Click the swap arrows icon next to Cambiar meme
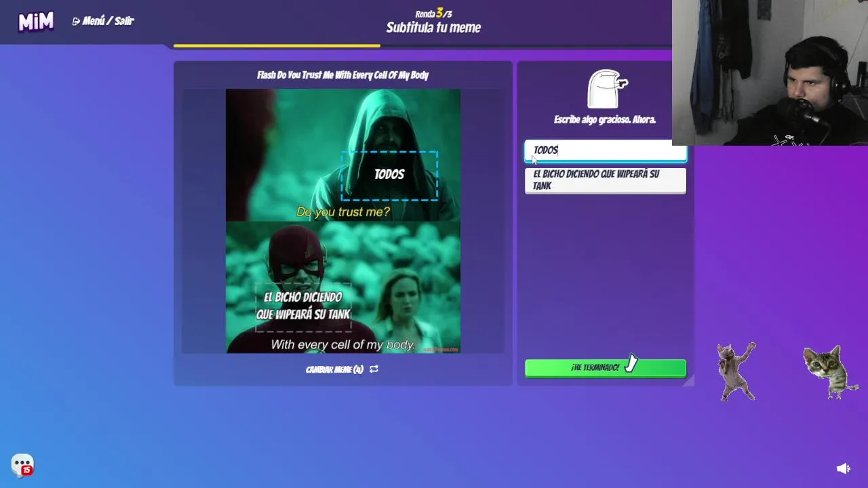 pos(374,369)
